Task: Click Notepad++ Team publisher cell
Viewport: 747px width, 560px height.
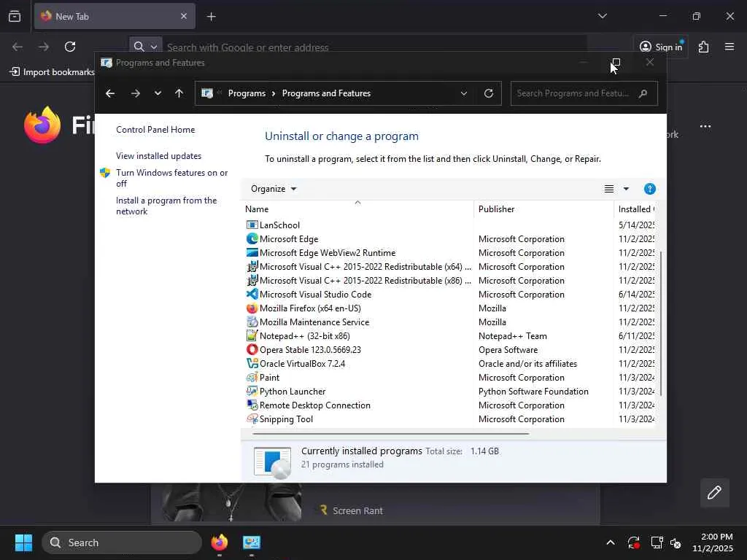Action: pos(513,335)
